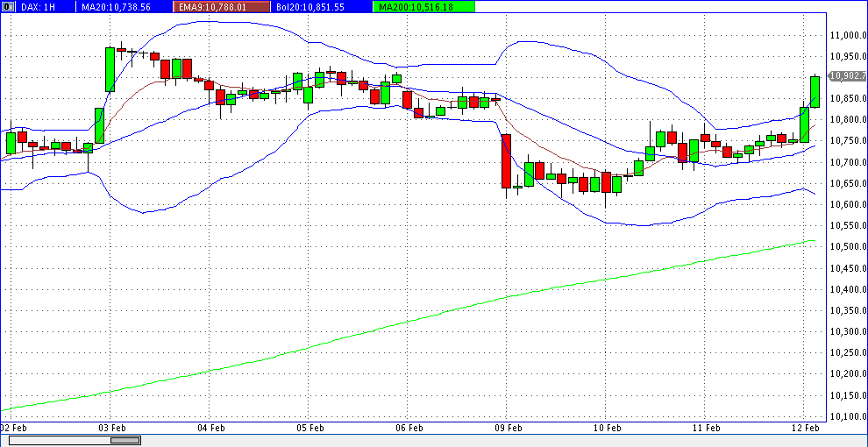Click the small chart icon beside DAX label

(x=7, y=7)
